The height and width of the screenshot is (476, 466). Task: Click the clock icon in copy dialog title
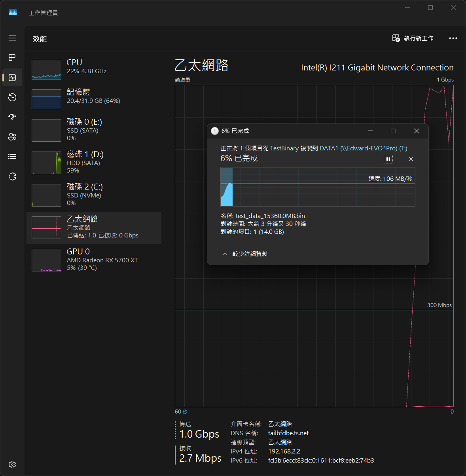pos(215,131)
